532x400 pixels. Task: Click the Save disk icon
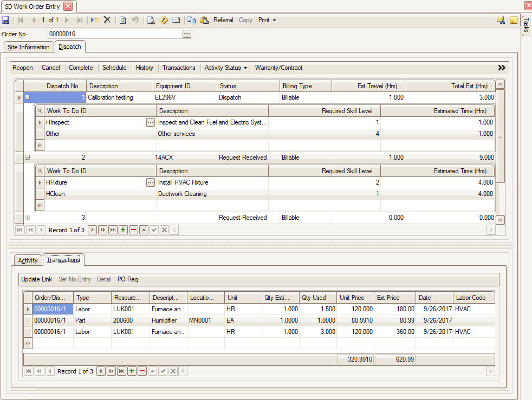pyautogui.click(x=6, y=20)
